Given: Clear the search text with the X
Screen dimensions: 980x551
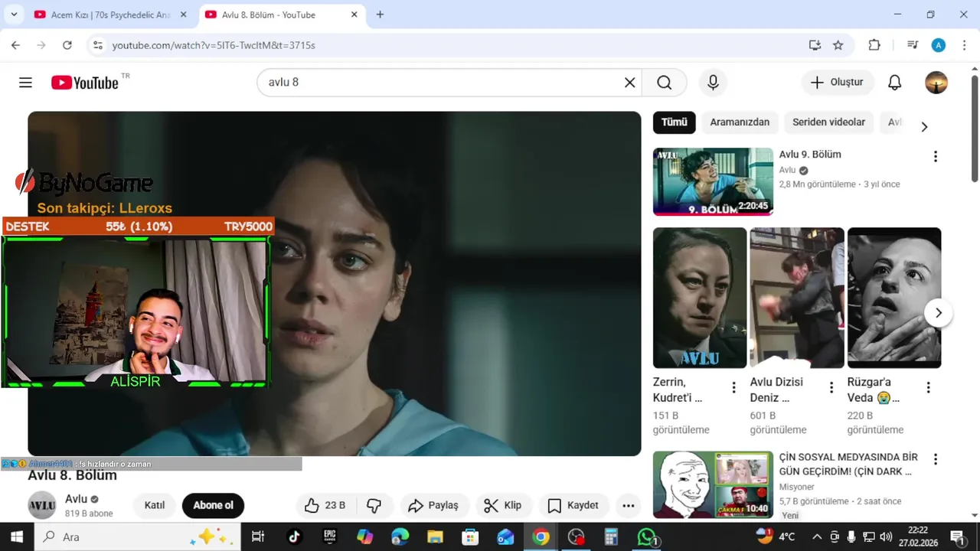Looking at the screenshot, I should [629, 83].
